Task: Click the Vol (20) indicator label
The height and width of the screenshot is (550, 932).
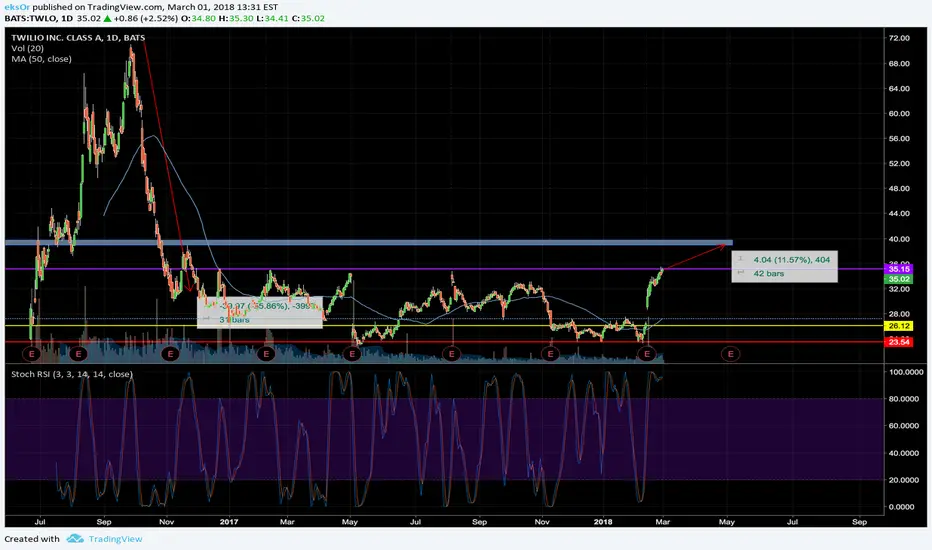Action: tap(27, 48)
